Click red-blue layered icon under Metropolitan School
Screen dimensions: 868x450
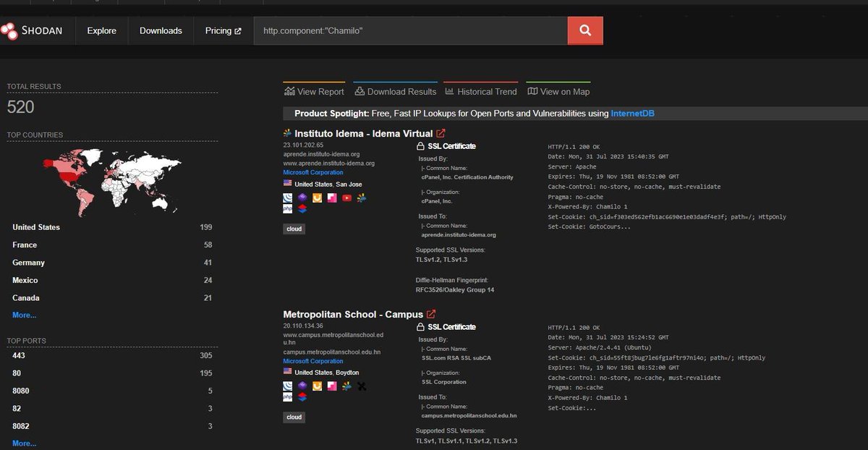tap(302, 397)
